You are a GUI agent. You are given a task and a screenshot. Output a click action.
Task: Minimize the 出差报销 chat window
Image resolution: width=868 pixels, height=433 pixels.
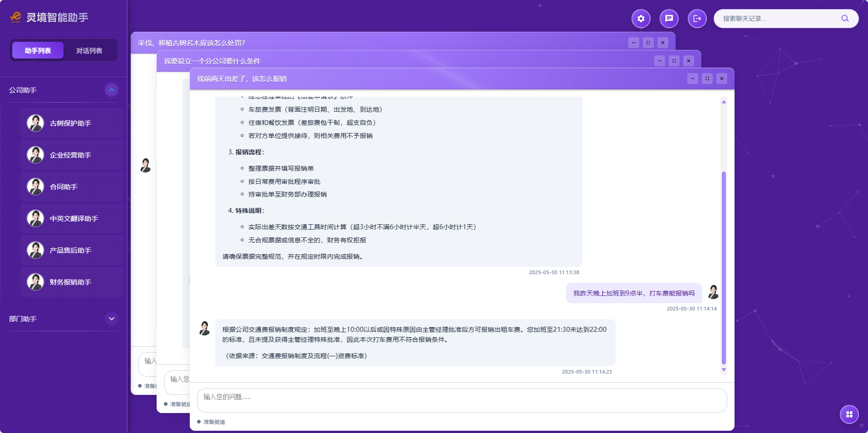(692, 79)
